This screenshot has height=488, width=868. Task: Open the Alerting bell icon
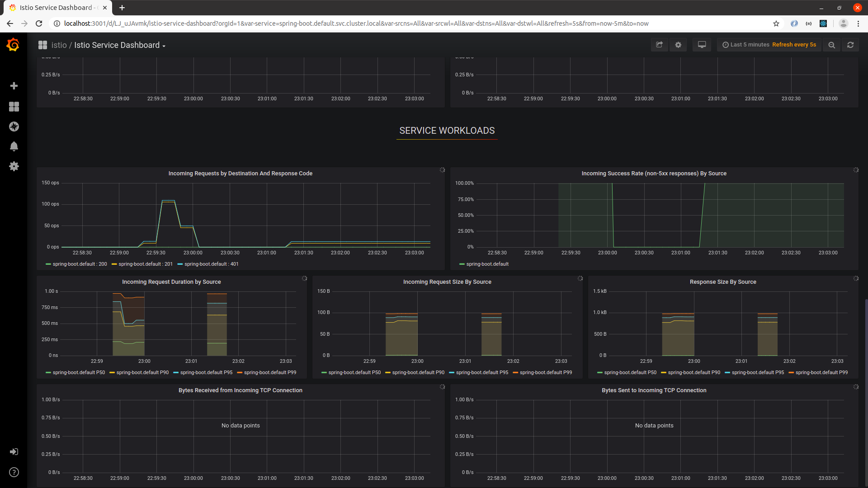pos(14,146)
